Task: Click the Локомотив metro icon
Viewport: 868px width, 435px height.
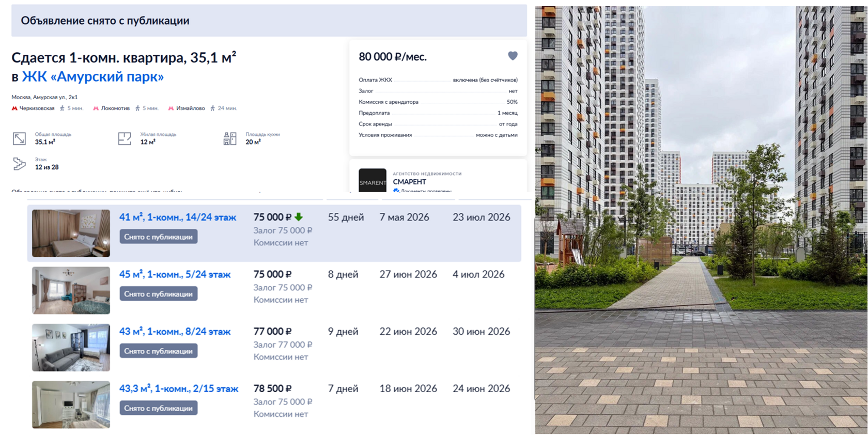Action: (96, 108)
